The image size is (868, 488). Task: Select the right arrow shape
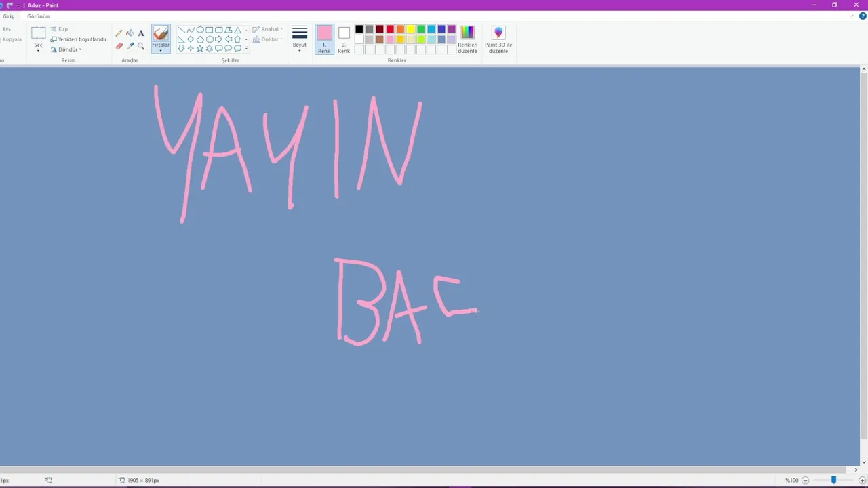[x=219, y=39]
